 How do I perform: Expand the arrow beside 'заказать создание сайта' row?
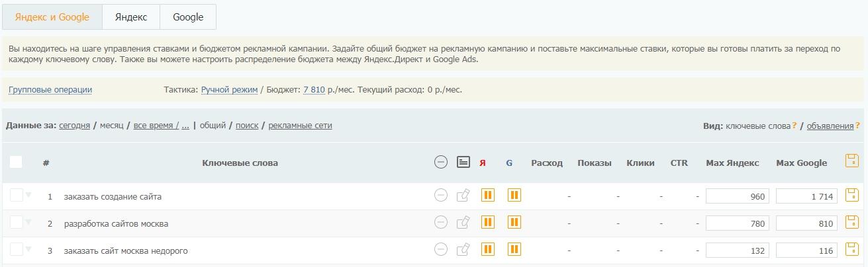[28, 195]
